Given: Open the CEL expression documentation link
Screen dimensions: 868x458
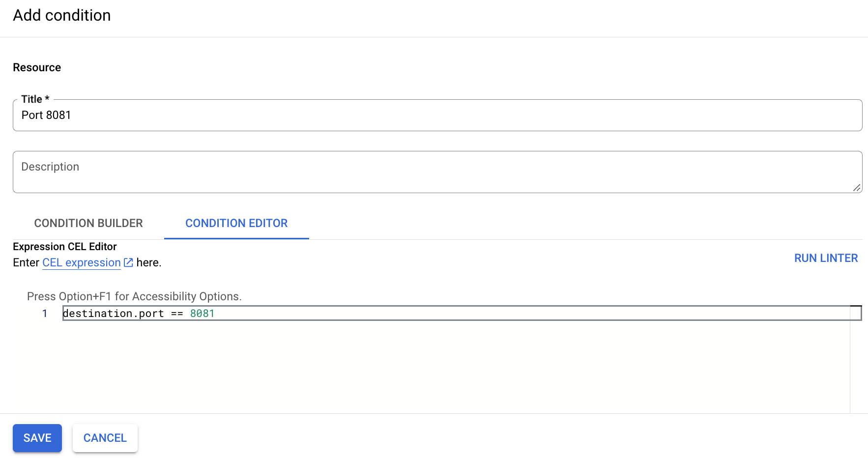Looking at the screenshot, I should 81,262.
